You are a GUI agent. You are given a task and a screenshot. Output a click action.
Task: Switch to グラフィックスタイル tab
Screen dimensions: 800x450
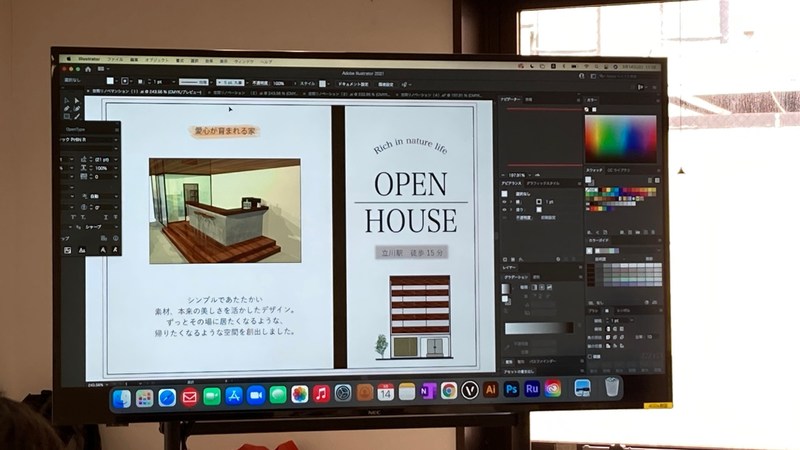pyautogui.click(x=543, y=183)
